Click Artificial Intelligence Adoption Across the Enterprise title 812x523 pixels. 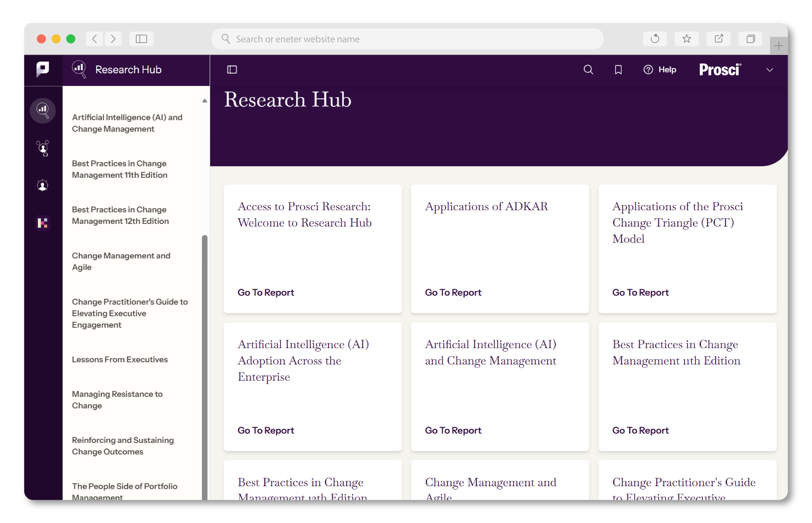pos(303,361)
